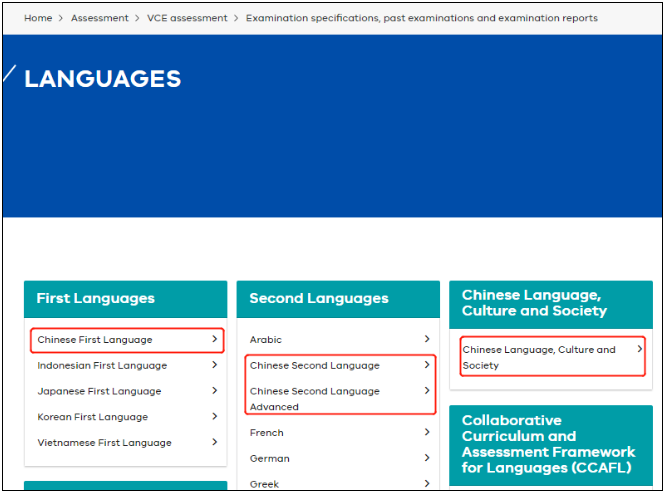This screenshot has width=665, height=493.
Task: Open Examination specifications, past examinations breadcrumb
Action: (x=422, y=18)
